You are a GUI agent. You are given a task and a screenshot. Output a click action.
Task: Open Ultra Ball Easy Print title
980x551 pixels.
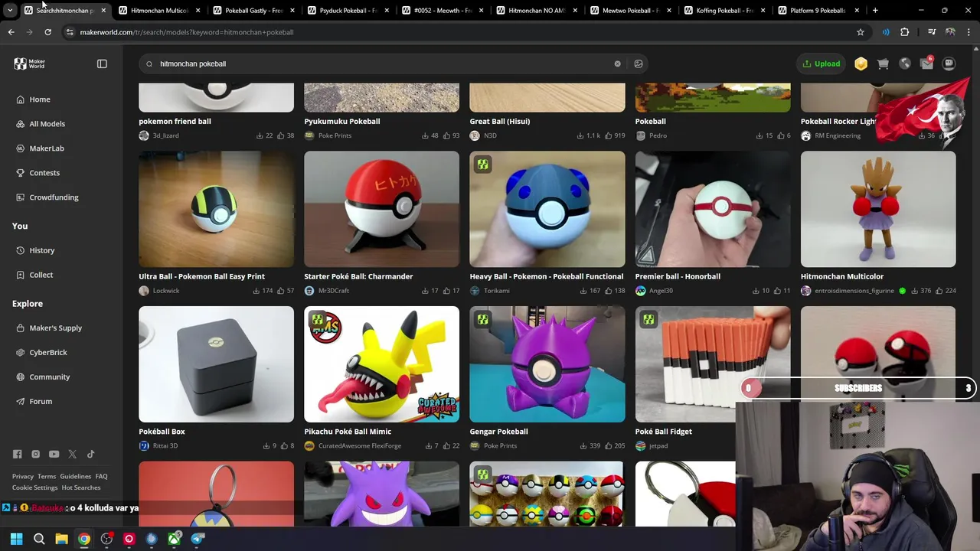pos(201,276)
